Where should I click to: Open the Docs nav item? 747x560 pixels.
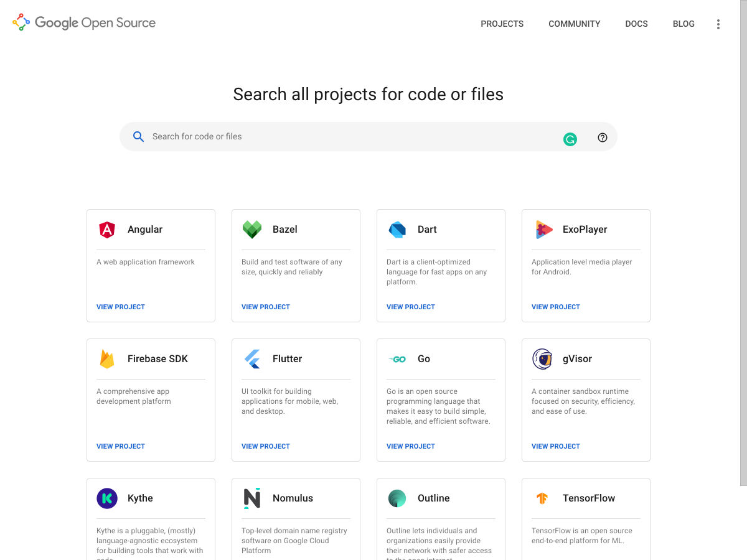click(637, 24)
